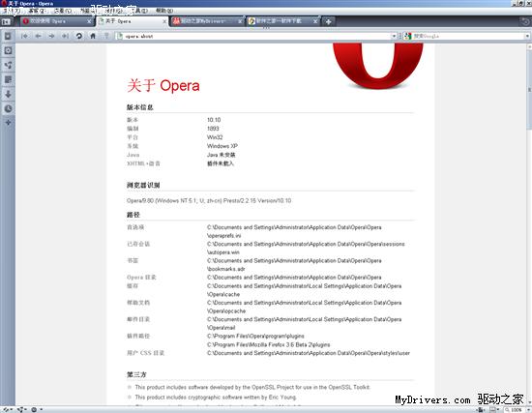
Task: Open the Notes panel in sidebar
Action: tap(8, 79)
